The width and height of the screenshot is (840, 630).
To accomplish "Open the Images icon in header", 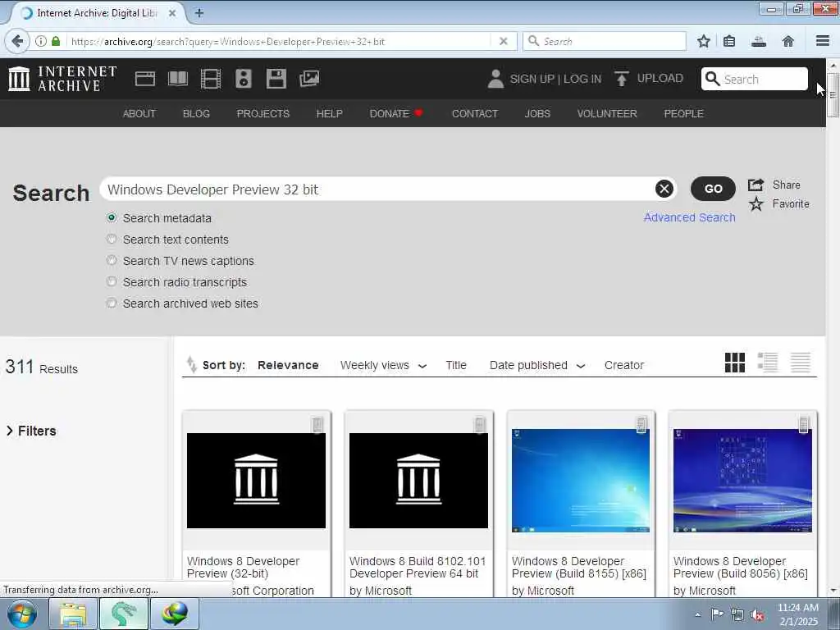I will (x=309, y=79).
